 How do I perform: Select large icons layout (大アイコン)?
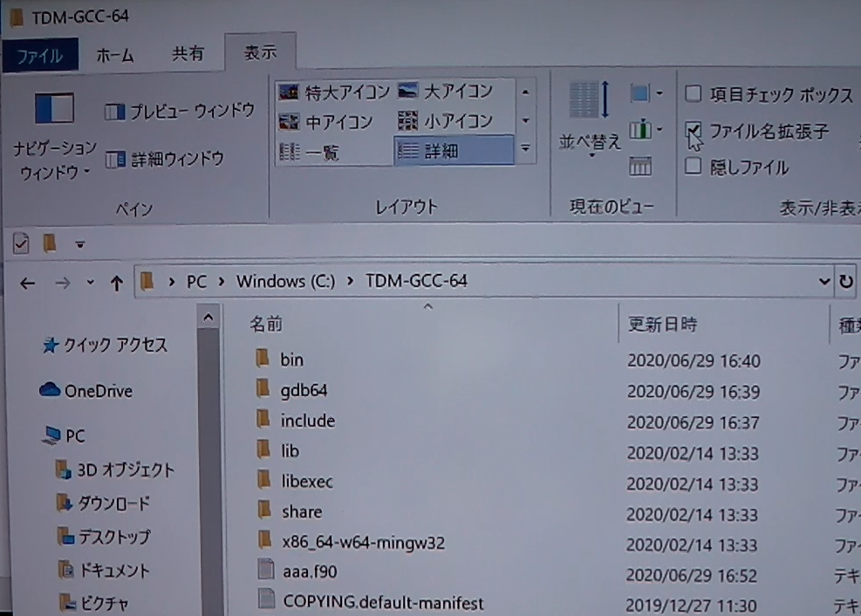point(445,91)
